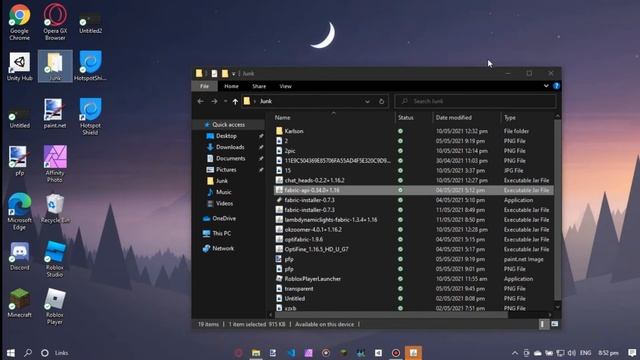640x360 pixels.
Task: Click Properties icon in quick access toolbar
Action: (x=214, y=73)
